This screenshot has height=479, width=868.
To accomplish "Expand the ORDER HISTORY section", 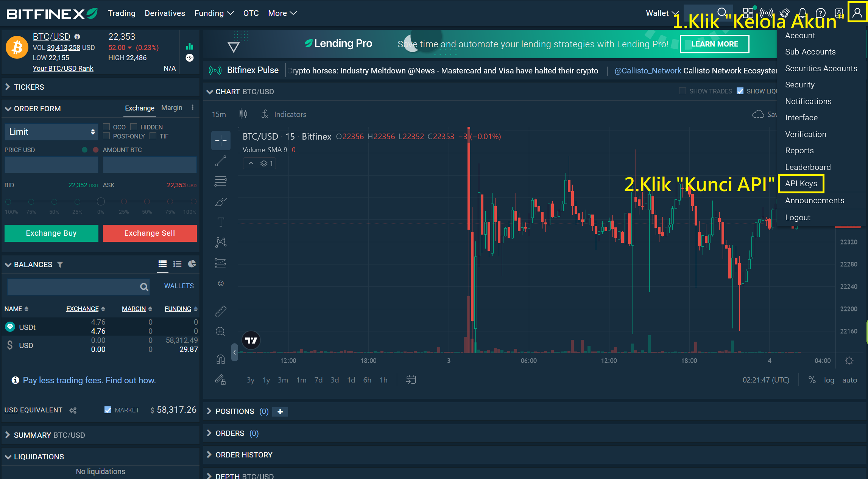I will tap(243, 455).
